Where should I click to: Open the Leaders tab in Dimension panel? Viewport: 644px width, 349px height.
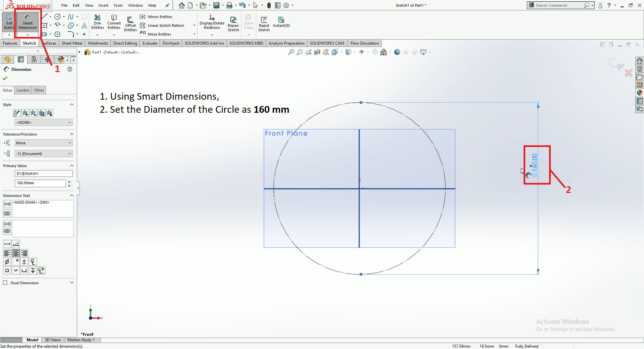pos(23,90)
